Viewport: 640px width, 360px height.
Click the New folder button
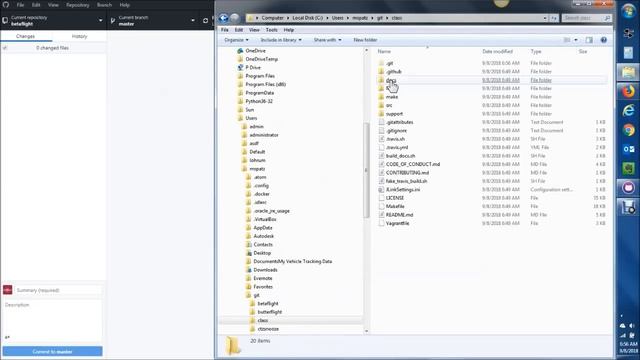pos(365,40)
